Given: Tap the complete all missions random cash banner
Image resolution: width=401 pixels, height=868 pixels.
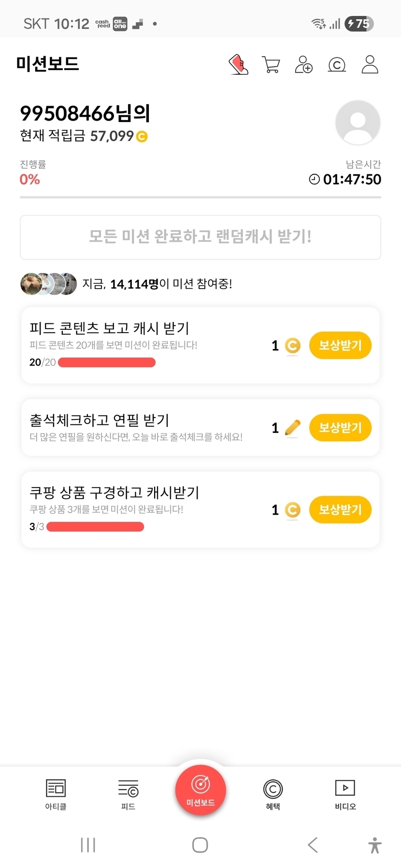Looking at the screenshot, I should (200, 237).
